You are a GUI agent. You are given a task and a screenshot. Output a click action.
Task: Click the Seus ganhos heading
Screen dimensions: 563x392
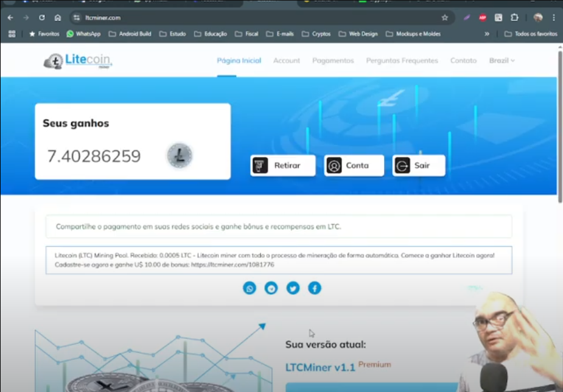(x=75, y=123)
